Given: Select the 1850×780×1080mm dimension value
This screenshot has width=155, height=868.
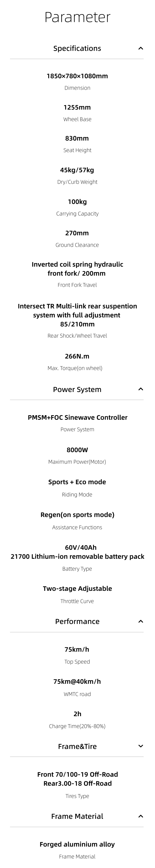Looking at the screenshot, I should click(77, 76).
